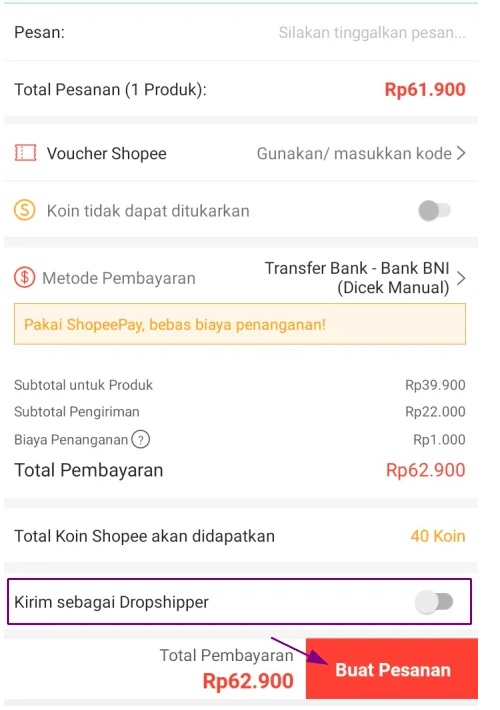Toggle the Koin tidak dapat ditukarkan switch
500x710 pixels.
(x=434, y=211)
